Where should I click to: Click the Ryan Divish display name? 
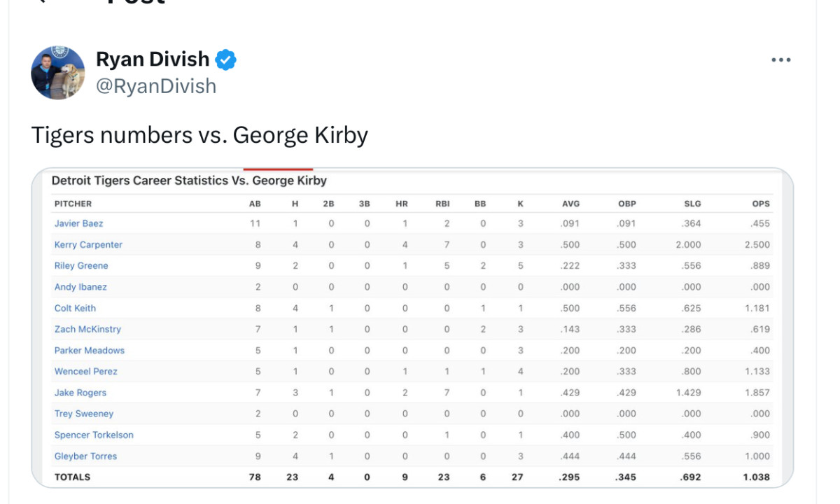(x=153, y=59)
